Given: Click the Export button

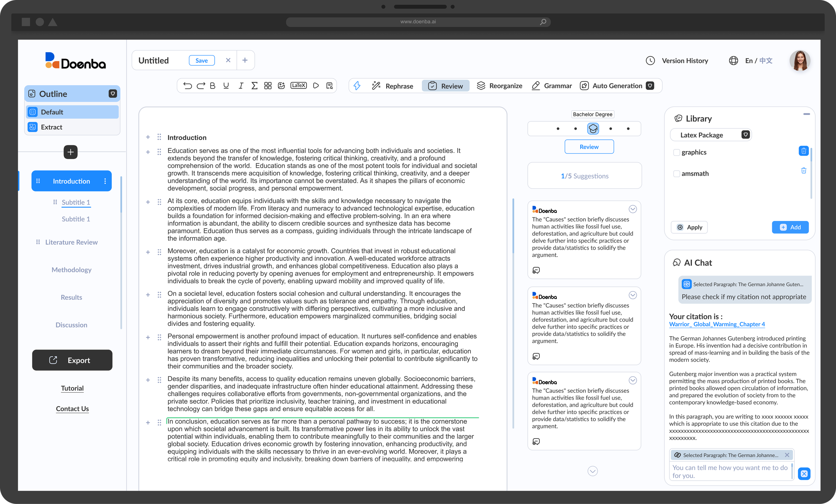Looking at the screenshot, I should pyautogui.click(x=72, y=360).
